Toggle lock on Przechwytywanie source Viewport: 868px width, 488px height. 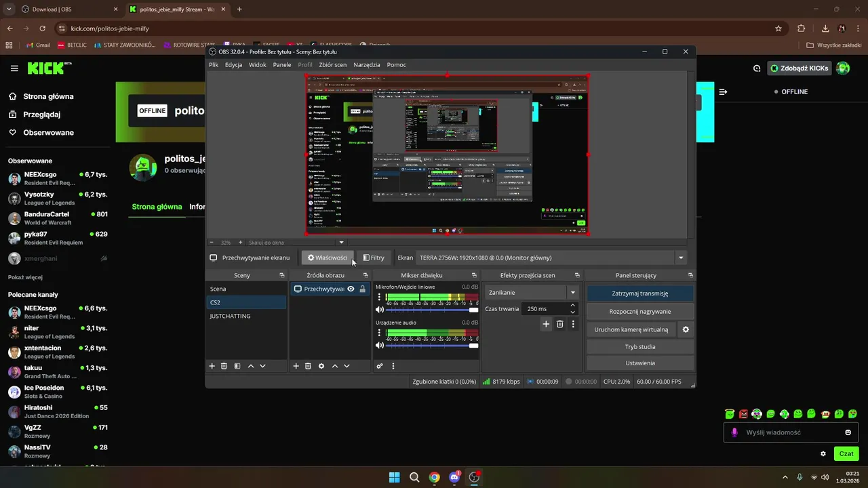(363, 289)
